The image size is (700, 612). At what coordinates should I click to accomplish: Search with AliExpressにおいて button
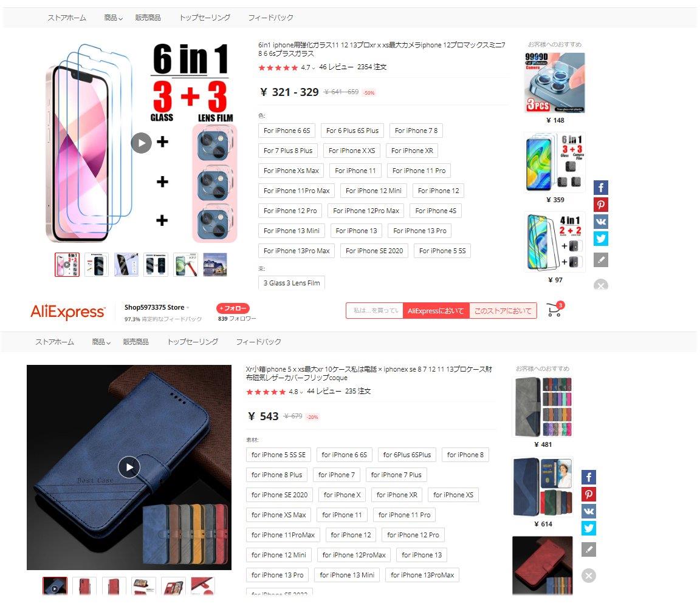436,310
